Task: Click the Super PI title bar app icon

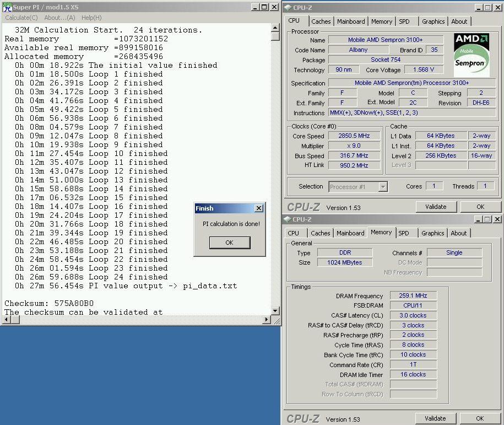Action: [7, 7]
